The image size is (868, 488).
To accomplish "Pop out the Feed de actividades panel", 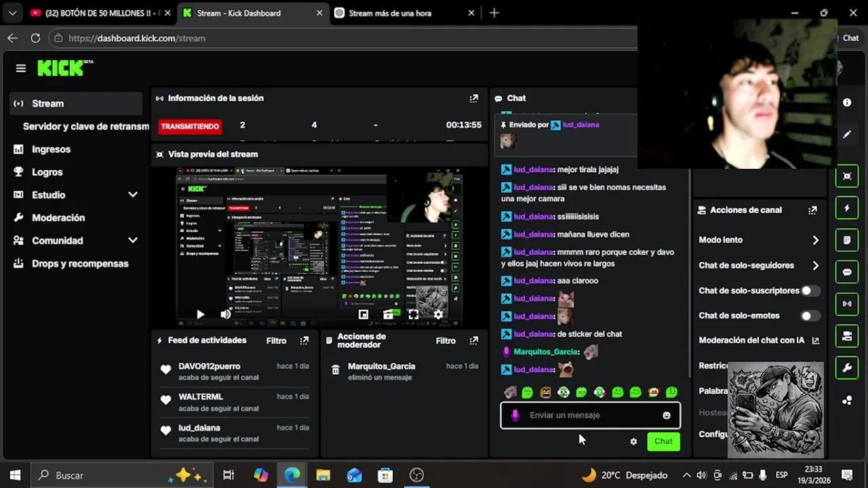I will point(304,340).
